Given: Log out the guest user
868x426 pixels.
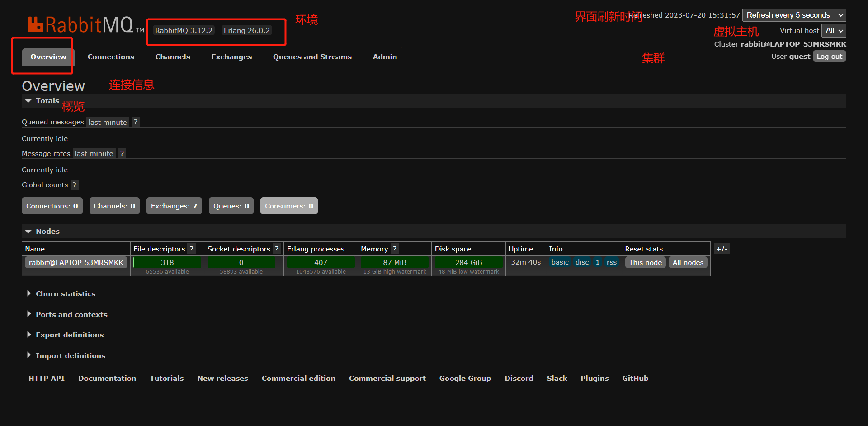Looking at the screenshot, I should click(x=829, y=56).
